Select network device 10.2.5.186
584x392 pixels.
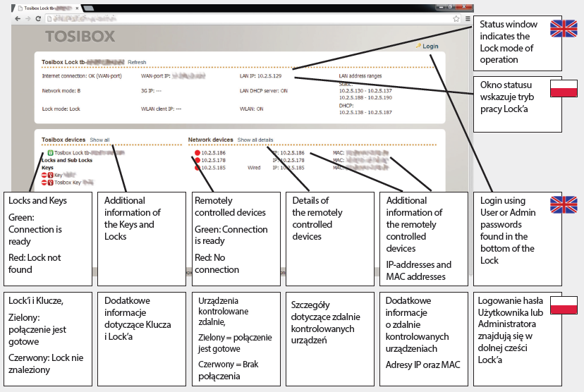[x=214, y=152]
